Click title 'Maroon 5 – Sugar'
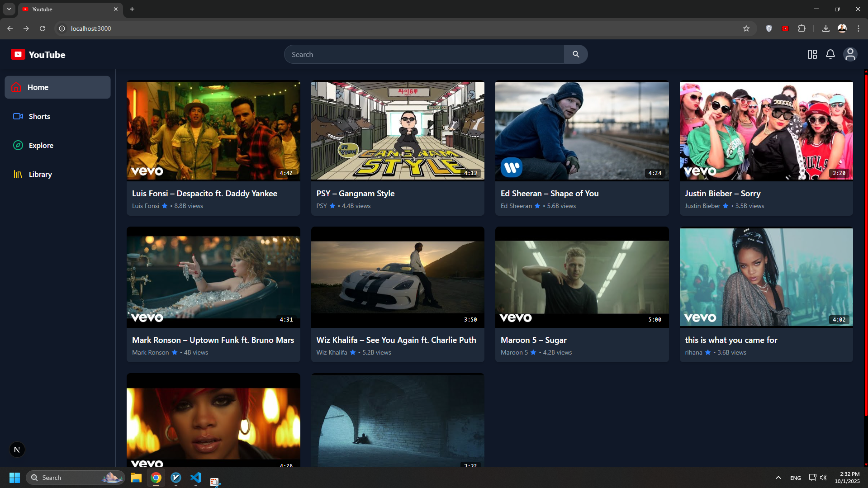868x488 pixels. 533,340
